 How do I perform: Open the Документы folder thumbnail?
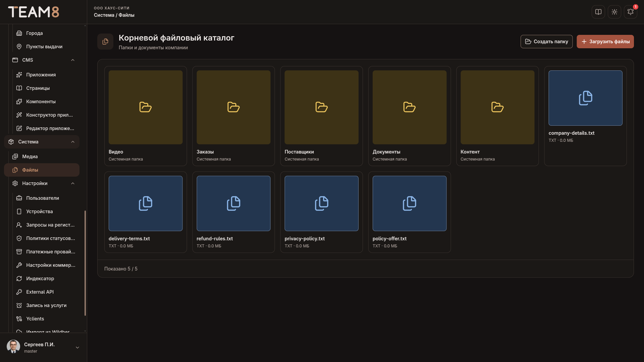(410, 107)
